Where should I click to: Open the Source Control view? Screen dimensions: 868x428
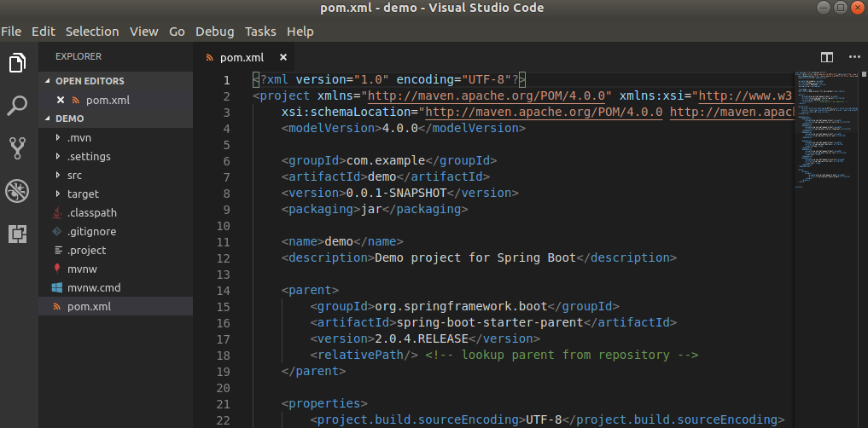pyautogui.click(x=17, y=148)
